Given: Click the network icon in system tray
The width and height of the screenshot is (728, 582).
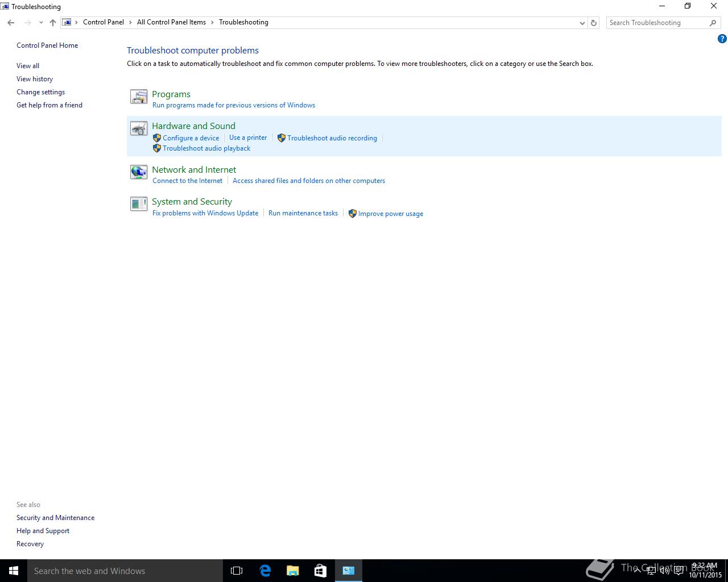Looking at the screenshot, I should pos(651,571).
